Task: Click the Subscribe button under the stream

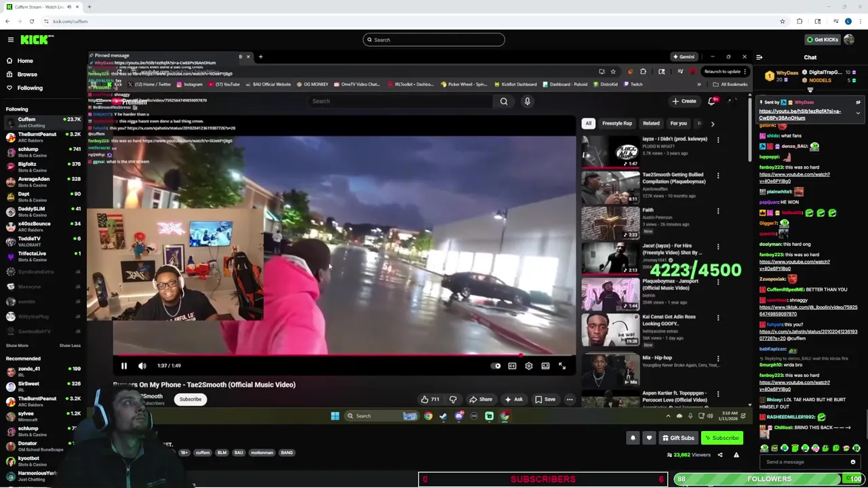Action: 721,438
